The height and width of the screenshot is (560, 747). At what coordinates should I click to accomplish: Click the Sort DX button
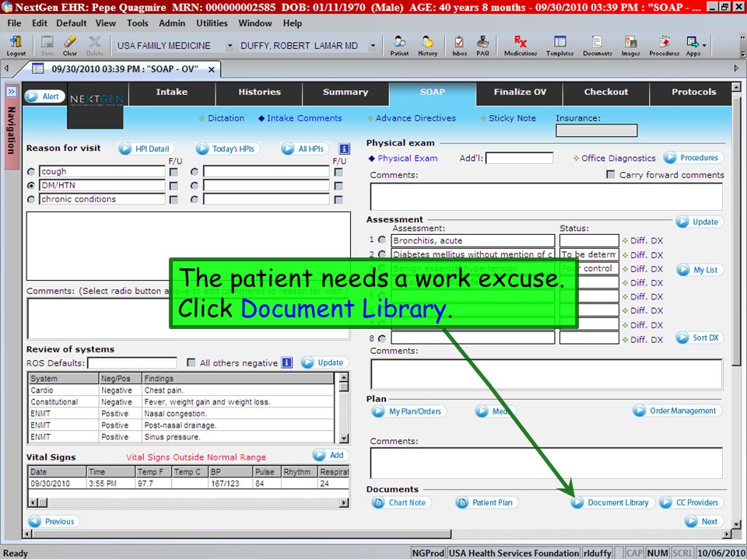[700, 338]
